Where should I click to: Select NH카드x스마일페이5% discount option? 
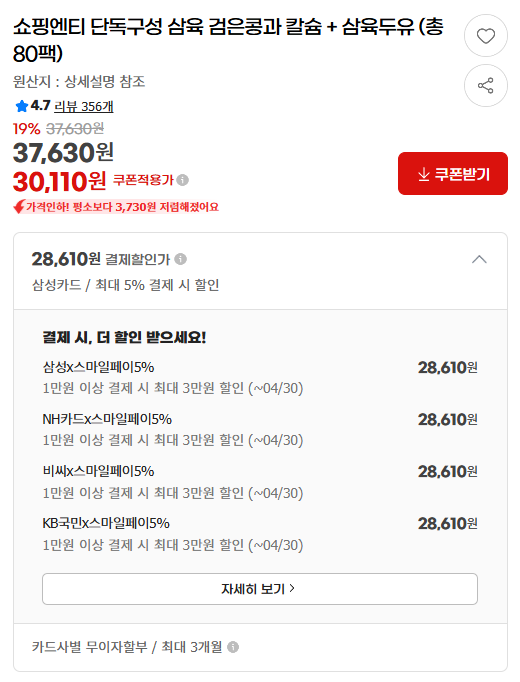pyautogui.click(x=260, y=429)
